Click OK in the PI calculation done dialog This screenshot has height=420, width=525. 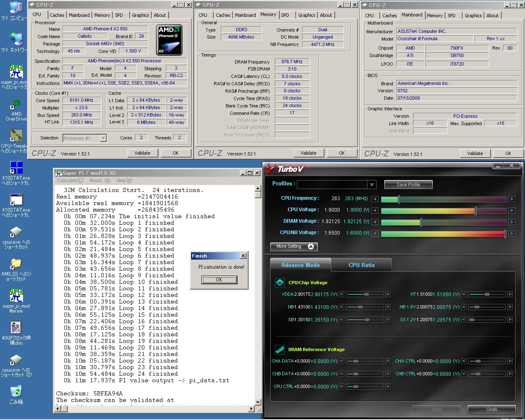[219, 280]
